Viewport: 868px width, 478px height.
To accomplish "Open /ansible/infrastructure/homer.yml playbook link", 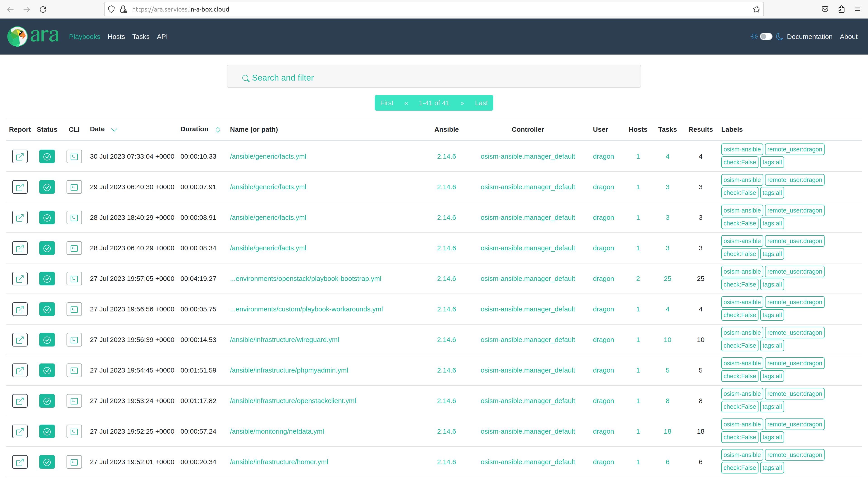I will pyautogui.click(x=279, y=462).
